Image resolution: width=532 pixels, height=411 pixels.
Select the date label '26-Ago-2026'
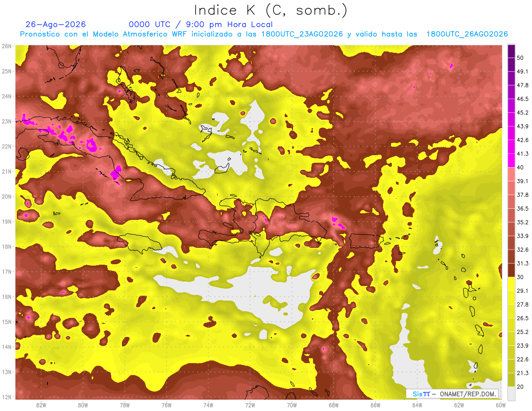click(x=56, y=25)
